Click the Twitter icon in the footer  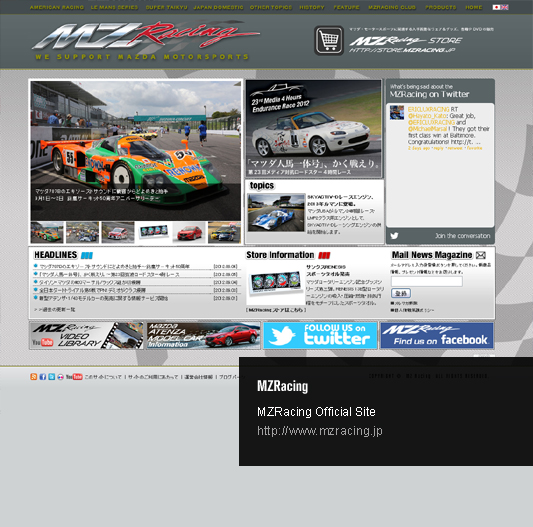[x=51, y=376]
